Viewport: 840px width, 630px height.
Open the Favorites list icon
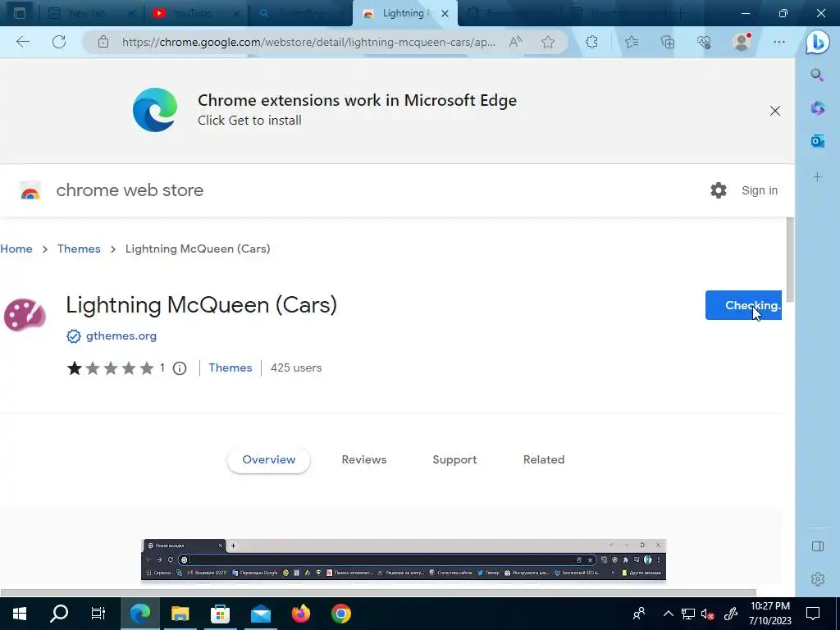point(632,42)
